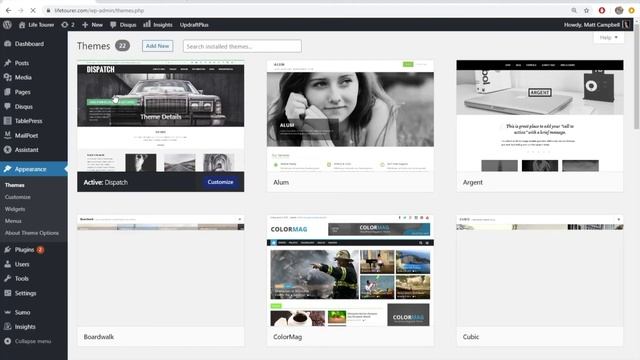Open the Menus submenu item
Viewport: 640px width, 360px height.
coord(13,221)
